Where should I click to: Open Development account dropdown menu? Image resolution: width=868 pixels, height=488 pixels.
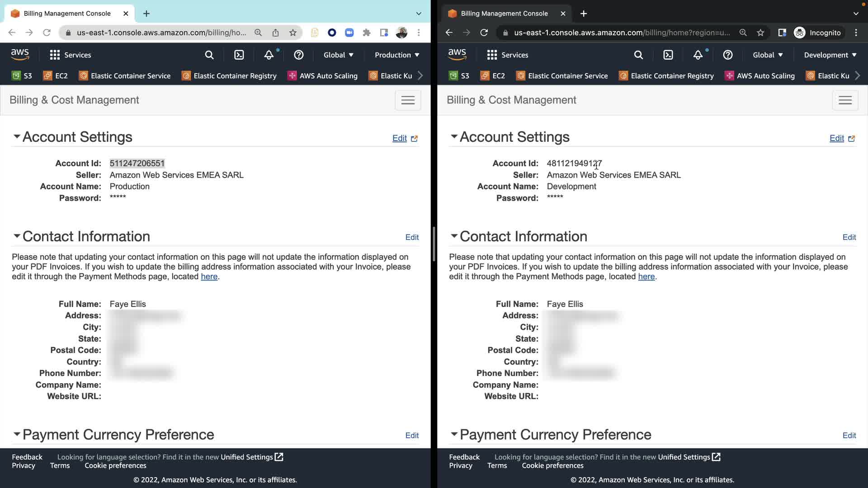coord(830,55)
